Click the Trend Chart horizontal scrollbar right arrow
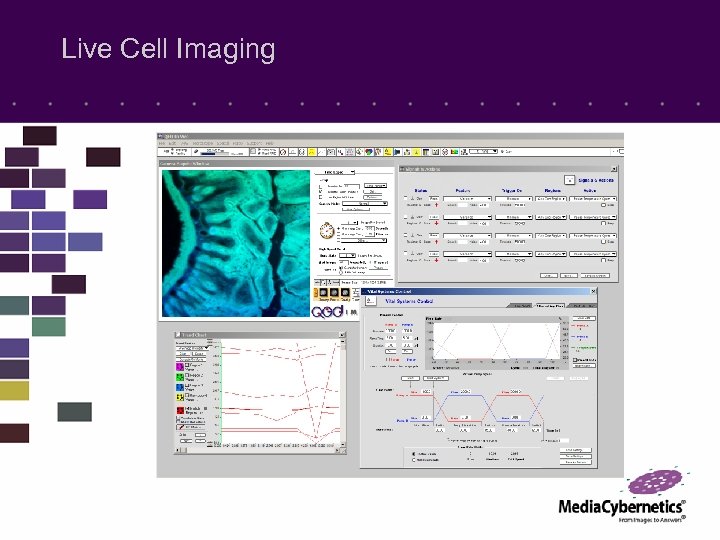Viewport: 720px width, 540px height. tap(338, 450)
